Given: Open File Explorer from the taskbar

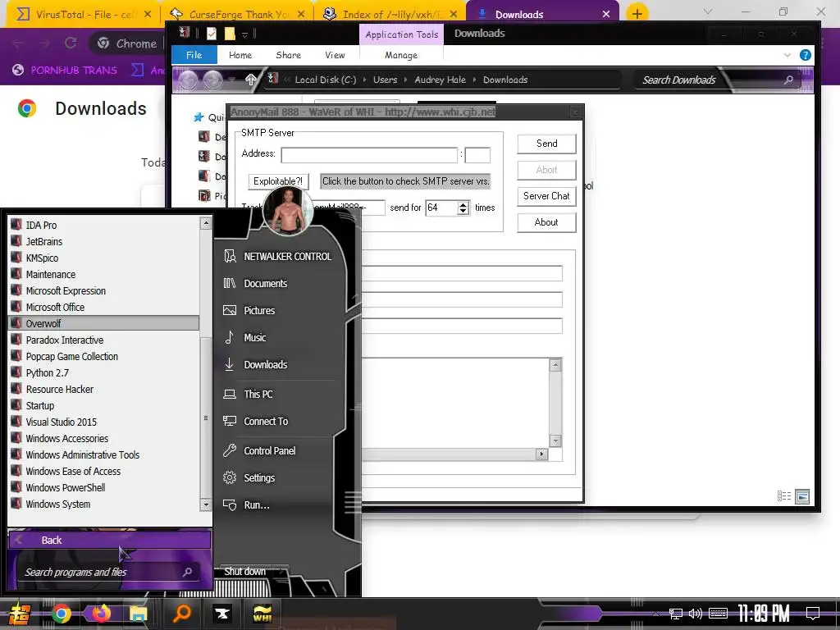Looking at the screenshot, I should tap(138, 614).
